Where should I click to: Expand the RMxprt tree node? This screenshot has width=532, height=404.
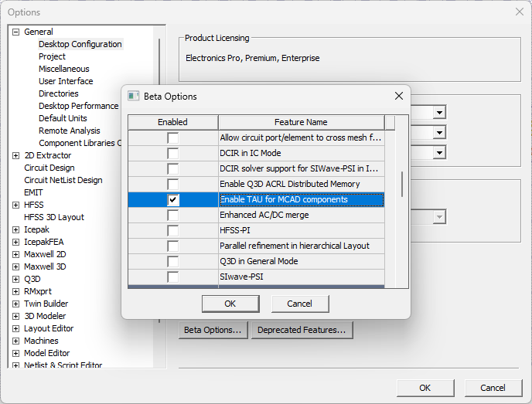click(x=15, y=291)
